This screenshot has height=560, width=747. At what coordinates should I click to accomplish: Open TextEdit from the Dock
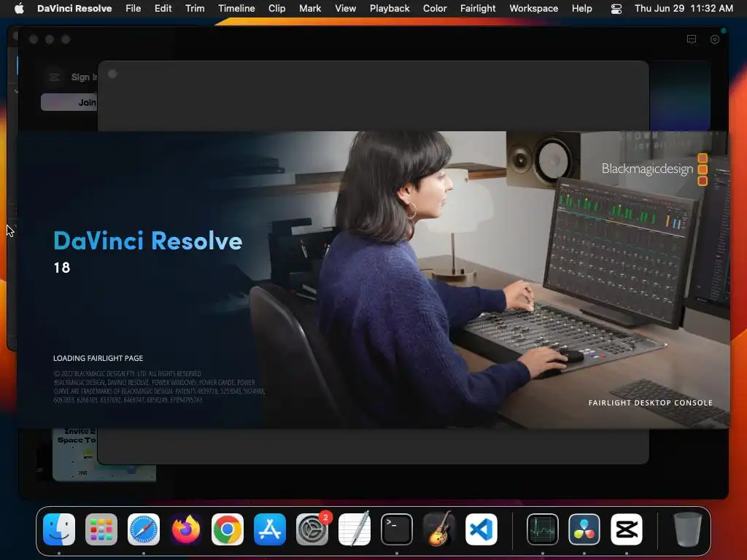[x=354, y=529]
